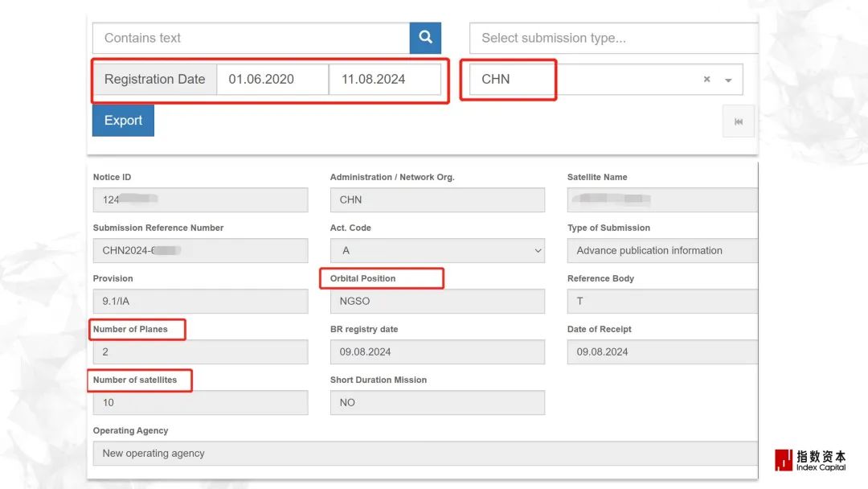
Task: Click the Satellite Name field
Action: coord(662,199)
